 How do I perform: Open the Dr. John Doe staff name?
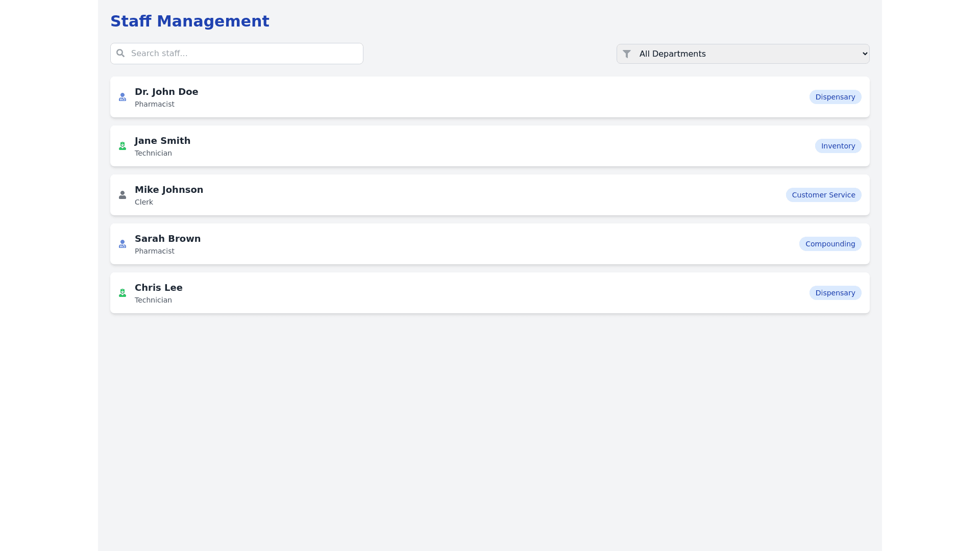[166, 92]
